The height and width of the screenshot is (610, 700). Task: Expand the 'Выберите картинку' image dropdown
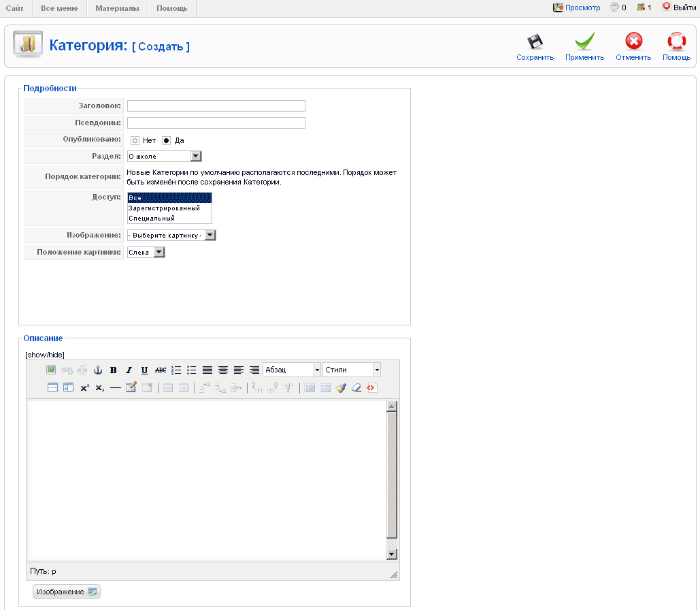[x=171, y=235]
